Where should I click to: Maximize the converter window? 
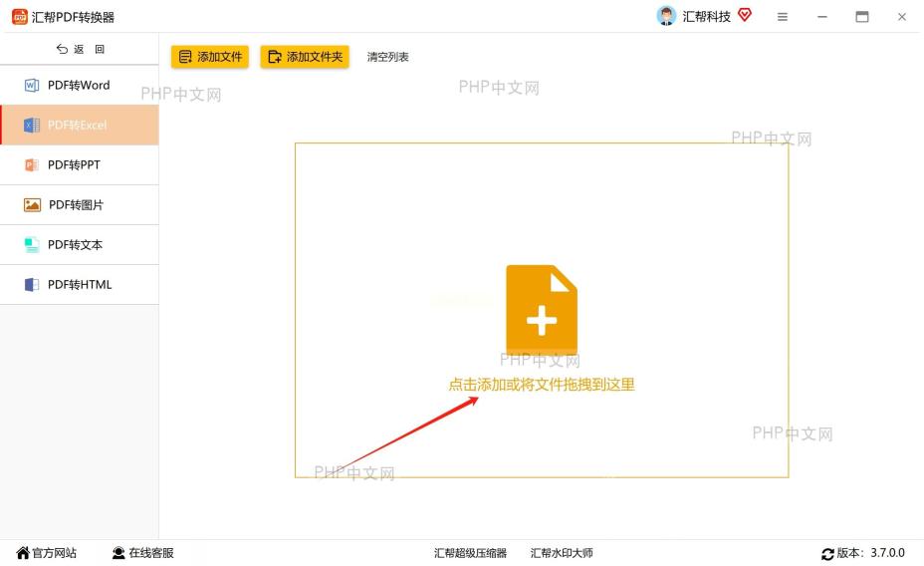click(862, 17)
